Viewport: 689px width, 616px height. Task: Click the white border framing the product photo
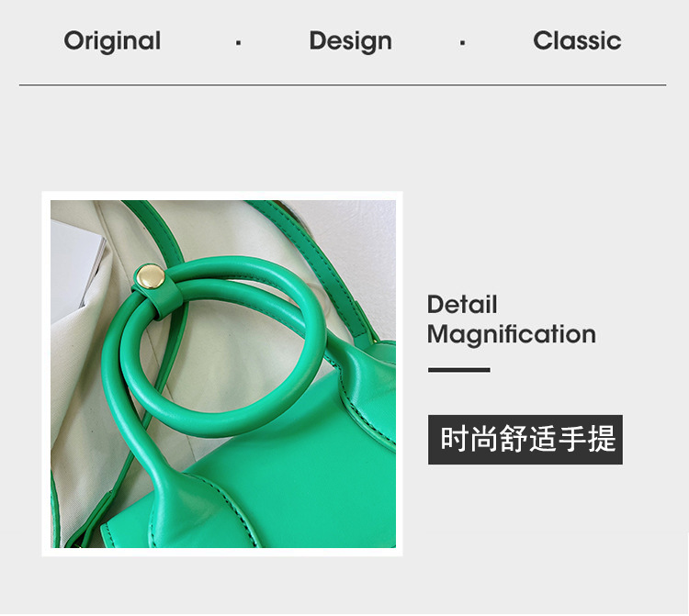(x=222, y=196)
